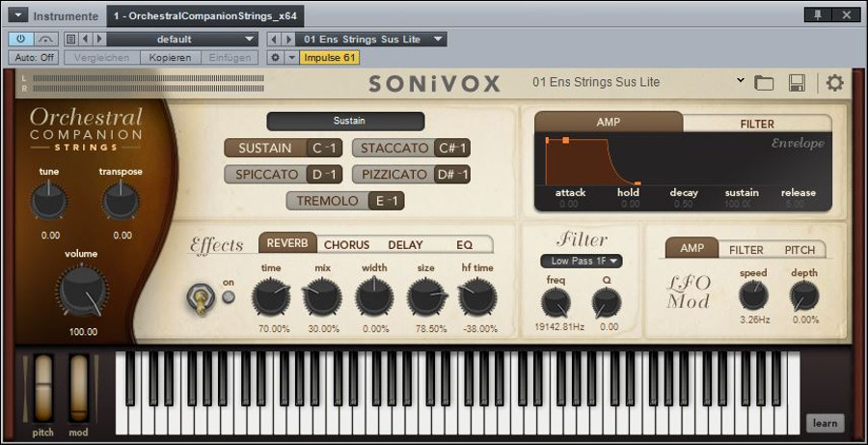868x445 pixels.
Task: Click the C#-1 keyswitch of STACCATO
Action: (452, 148)
